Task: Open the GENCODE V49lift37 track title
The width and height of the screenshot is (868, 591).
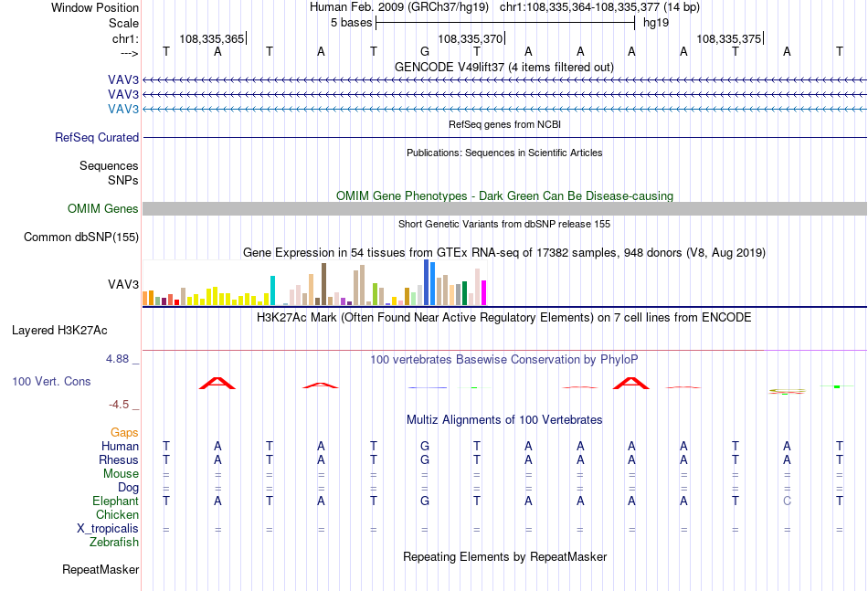Action: coord(503,67)
